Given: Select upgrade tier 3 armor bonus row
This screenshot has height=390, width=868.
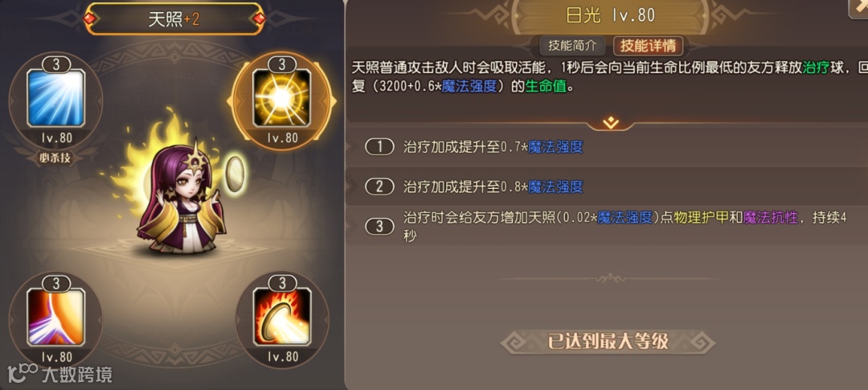Looking at the screenshot, I should coord(607,225).
